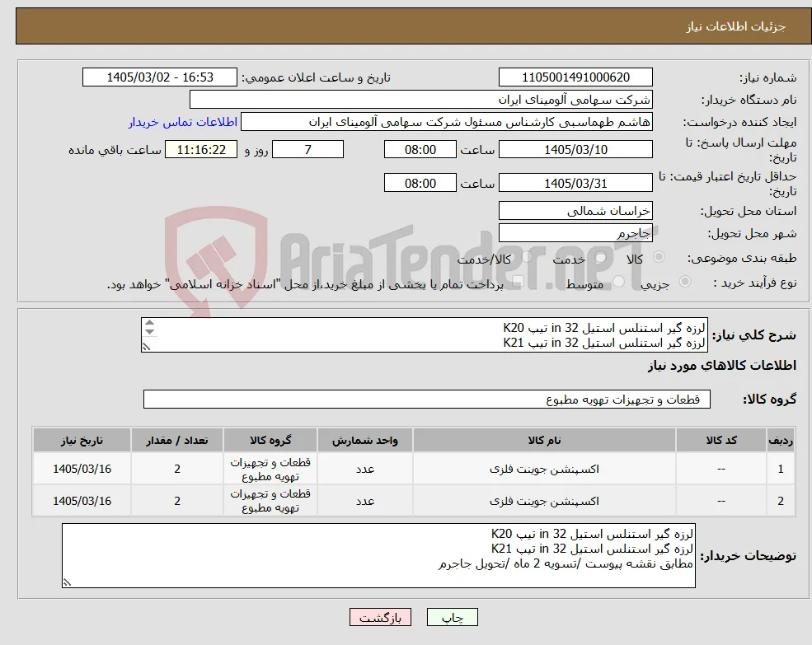The image size is (812, 645).
Task: Click the گروه کالا field قطعات و تجهیزات تهویه مطبوع
Action: point(427,400)
